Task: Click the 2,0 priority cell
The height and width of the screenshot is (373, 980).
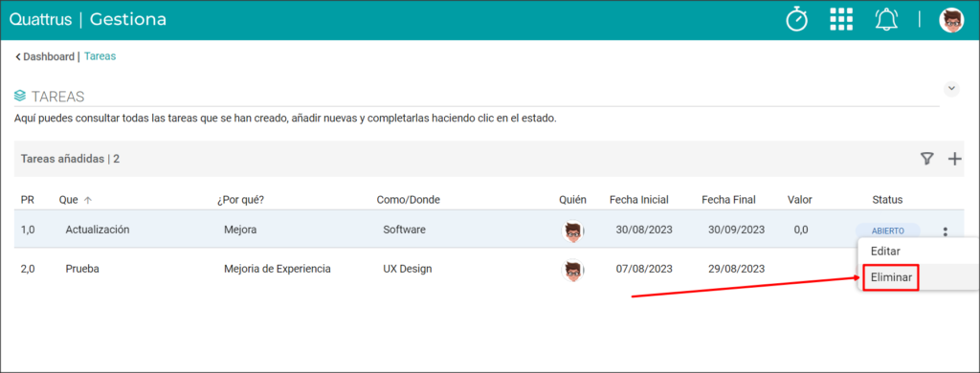Action: pos(28,269)
